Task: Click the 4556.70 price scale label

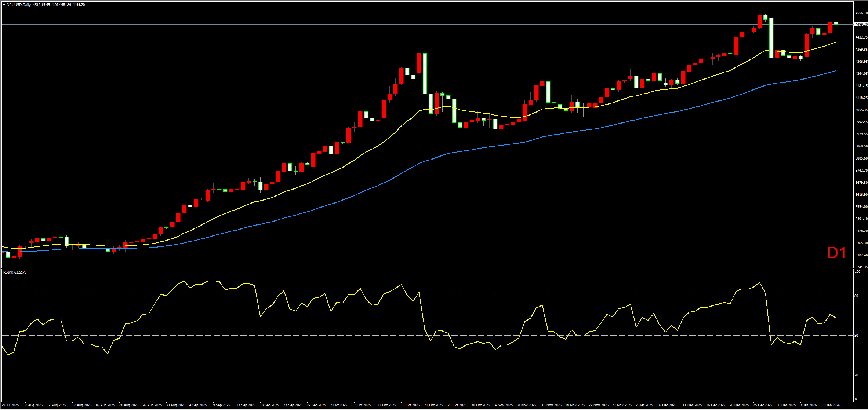Action: [861, 13]
